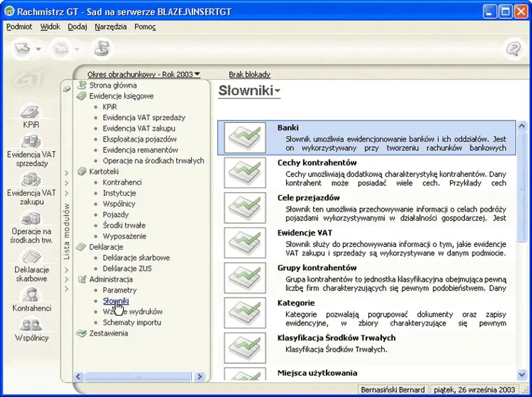The width and height of the screenshot is (532, 397).
Task: Open Eksploatacja pojazdów in module tree
Action: (x=140, y=139)
